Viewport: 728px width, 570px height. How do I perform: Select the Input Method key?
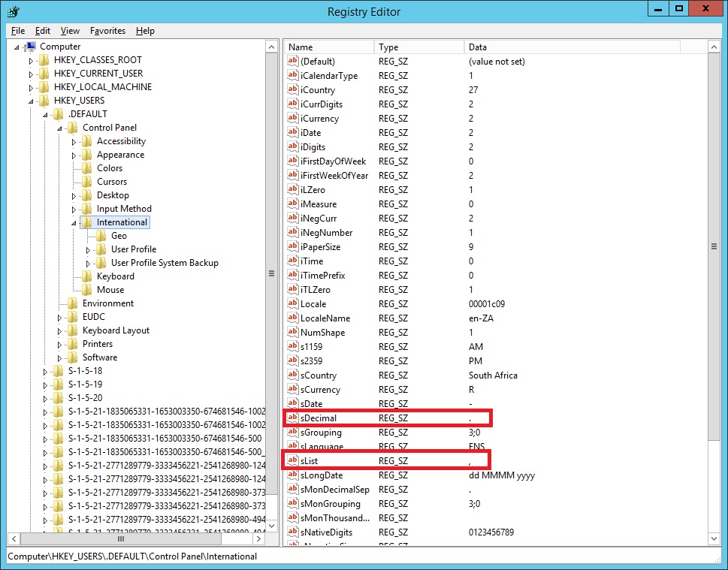pyautogui.click(x=124, y=209)
